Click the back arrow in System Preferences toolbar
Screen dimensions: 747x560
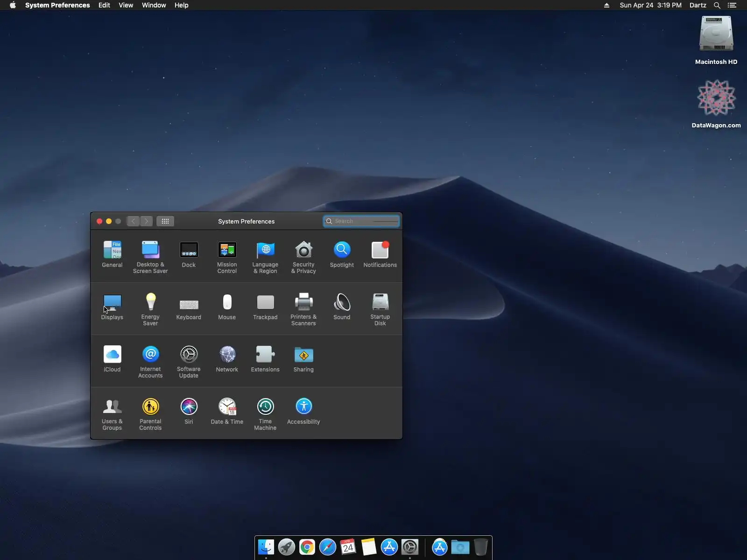[133, 221]
